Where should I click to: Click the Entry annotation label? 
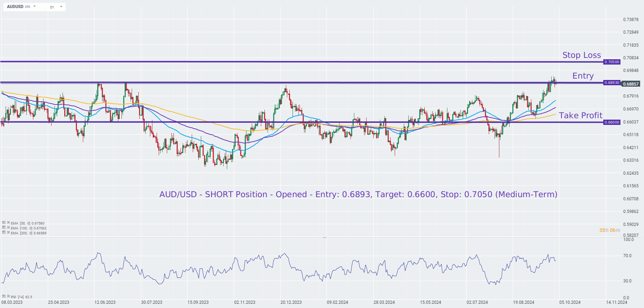583,76
